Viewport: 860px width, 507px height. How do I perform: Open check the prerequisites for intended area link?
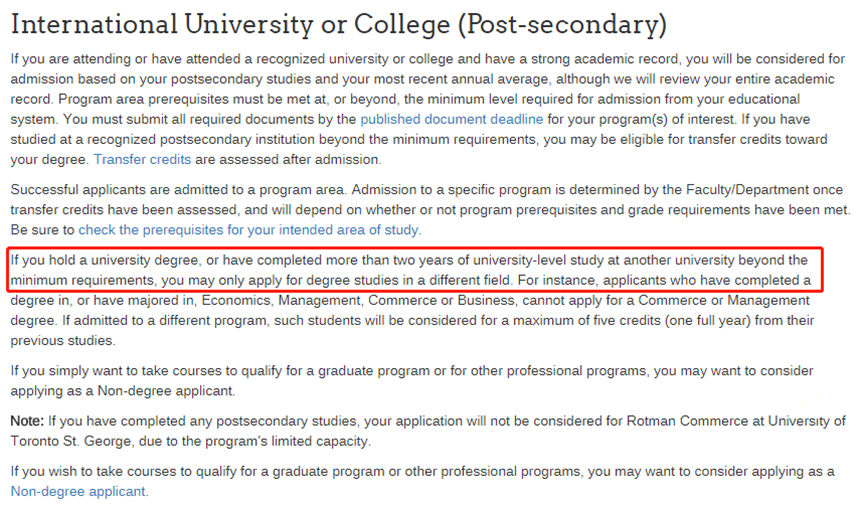[250, 230]
